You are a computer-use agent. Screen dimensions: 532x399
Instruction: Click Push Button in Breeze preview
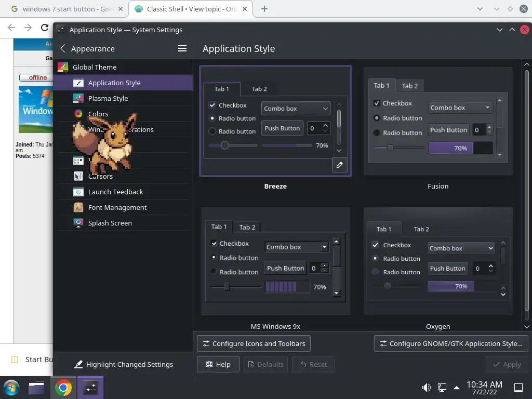(x=282, y=128)
